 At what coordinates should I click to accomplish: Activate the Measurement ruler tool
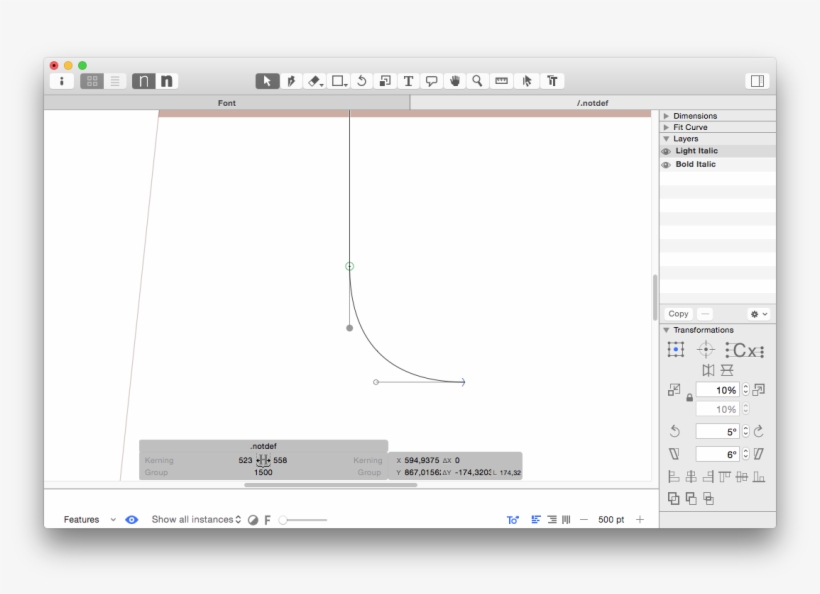point(500,81)
